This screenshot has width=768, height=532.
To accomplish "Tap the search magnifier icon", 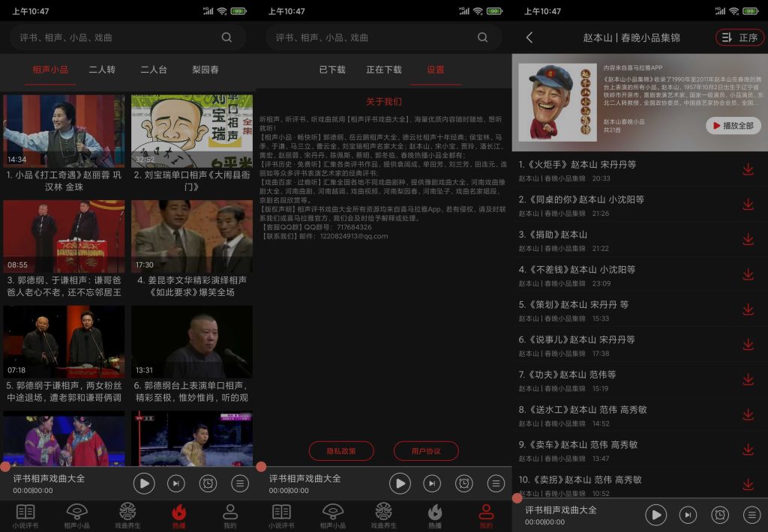I will pos(226,37).
